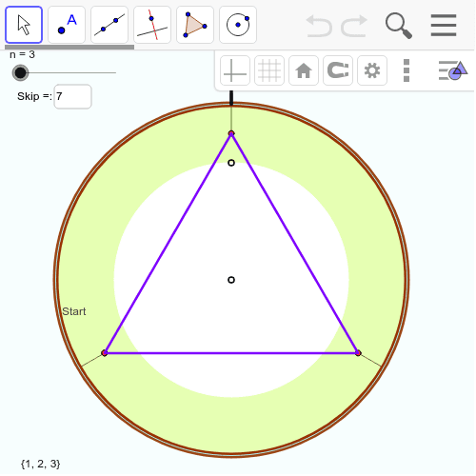
Task: Reset to the home standard view
Action: click(304, 70)
